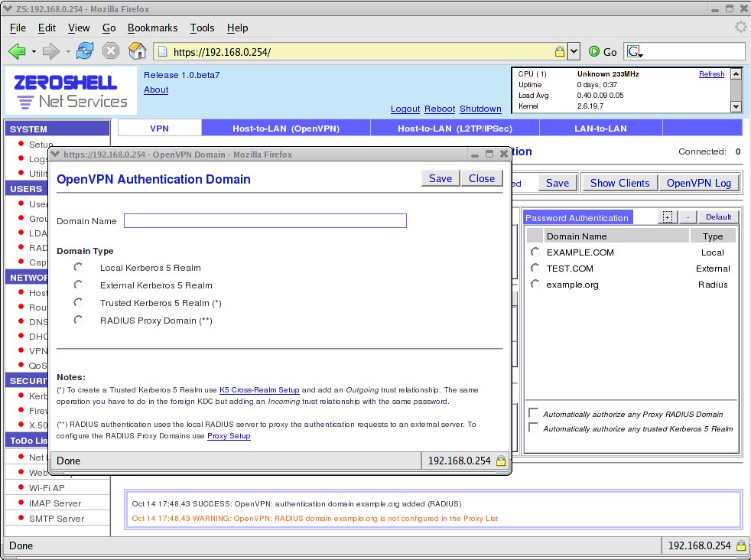Click the Home icon in toolbar

tap(137, 50)
